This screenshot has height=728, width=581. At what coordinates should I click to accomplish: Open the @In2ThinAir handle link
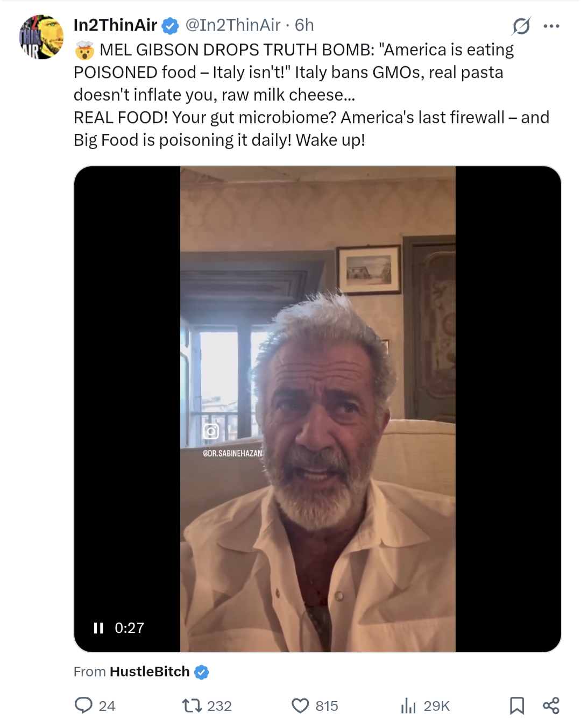click(233, 25)
